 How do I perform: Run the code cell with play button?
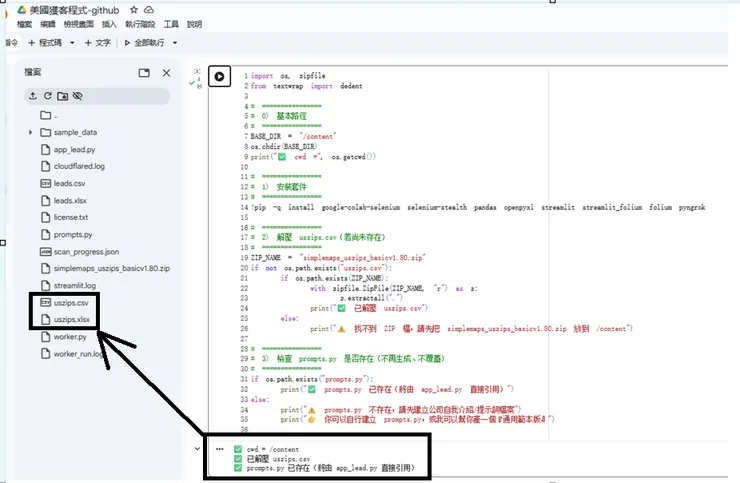click(220, 77)
